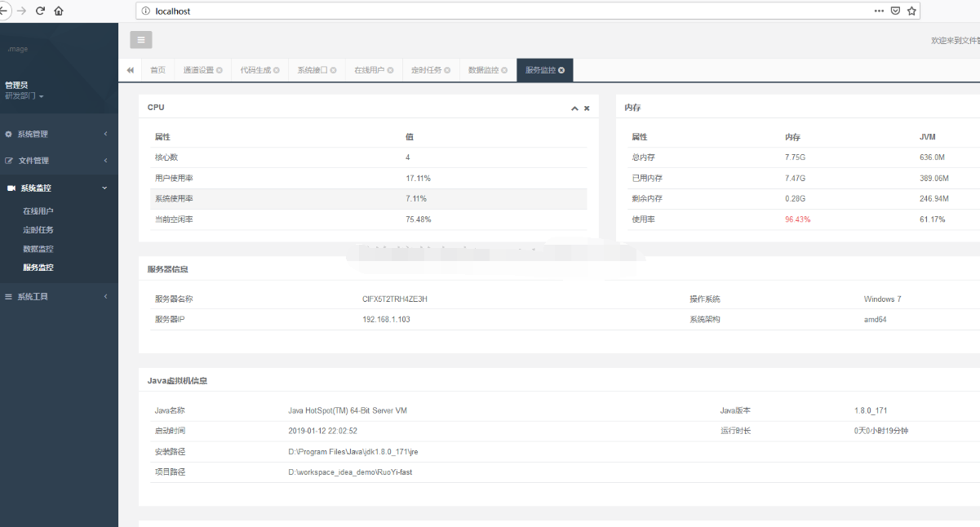Click the startup time 2019-01-12 22:02:52
Viewport: 980px width, 527px height.
coord(323,431)
